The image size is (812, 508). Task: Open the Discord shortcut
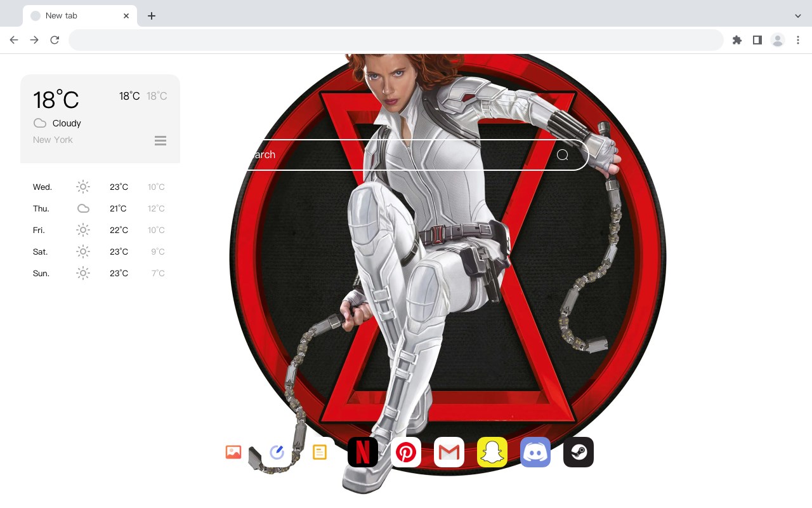point(535,452)
